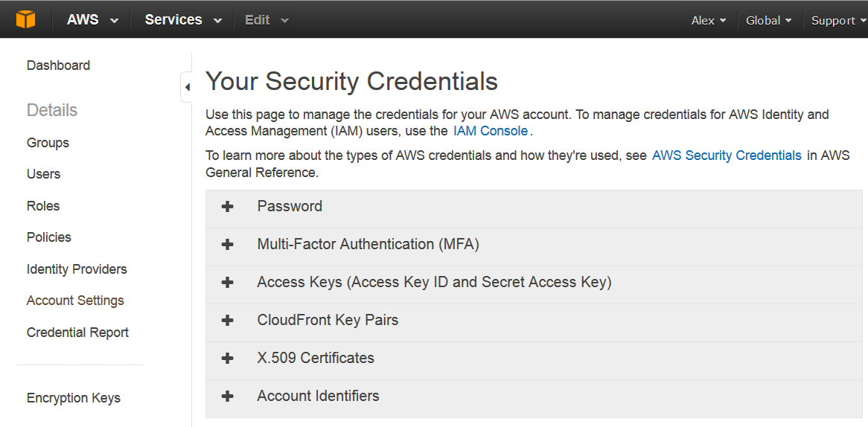Open the Support menu
Screen dimensions: 868x427
[x=839, y=21]
